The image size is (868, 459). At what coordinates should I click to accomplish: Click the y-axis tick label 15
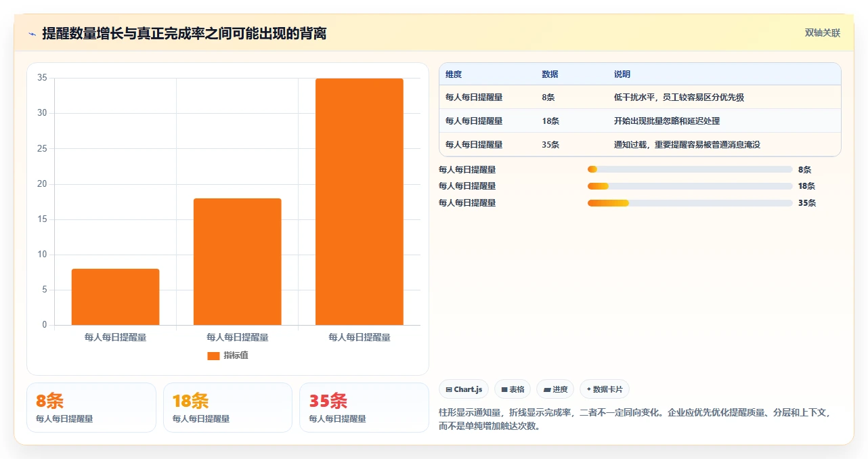pyautogui.click(x=42, y=219)
